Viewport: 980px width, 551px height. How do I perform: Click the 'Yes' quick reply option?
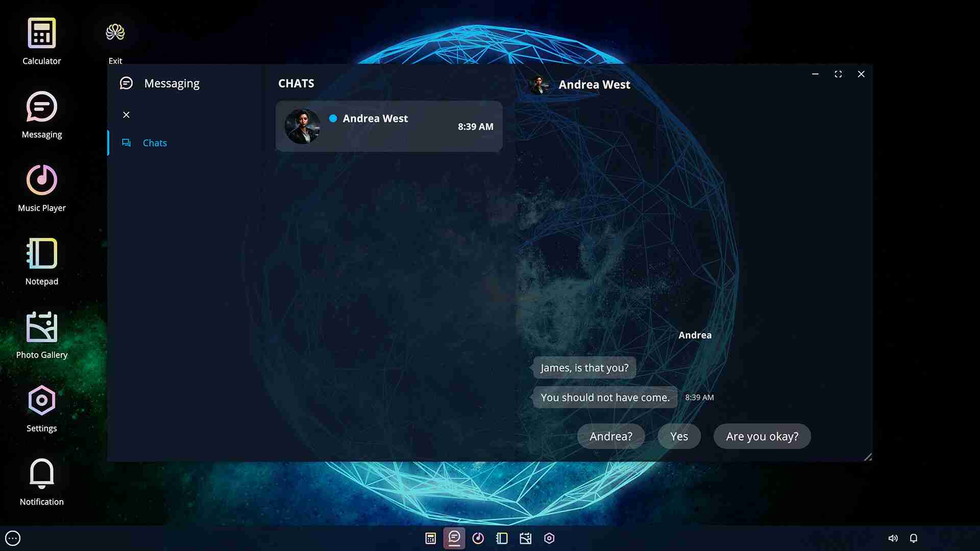pos(678,436)
